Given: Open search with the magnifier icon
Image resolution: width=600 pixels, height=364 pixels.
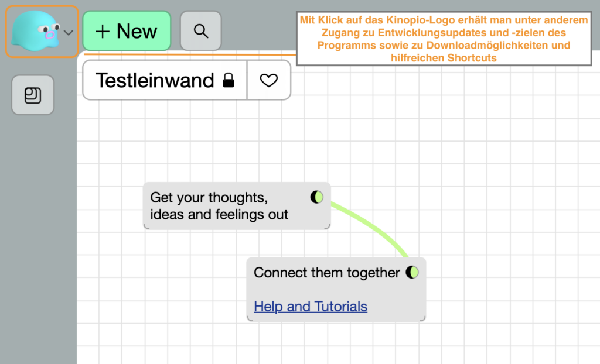Looking at the screenshot, I should pos(201,31).
